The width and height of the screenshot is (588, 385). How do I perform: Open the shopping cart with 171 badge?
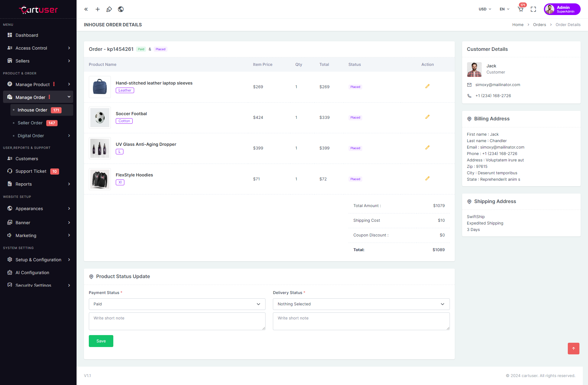pos(520,9)
